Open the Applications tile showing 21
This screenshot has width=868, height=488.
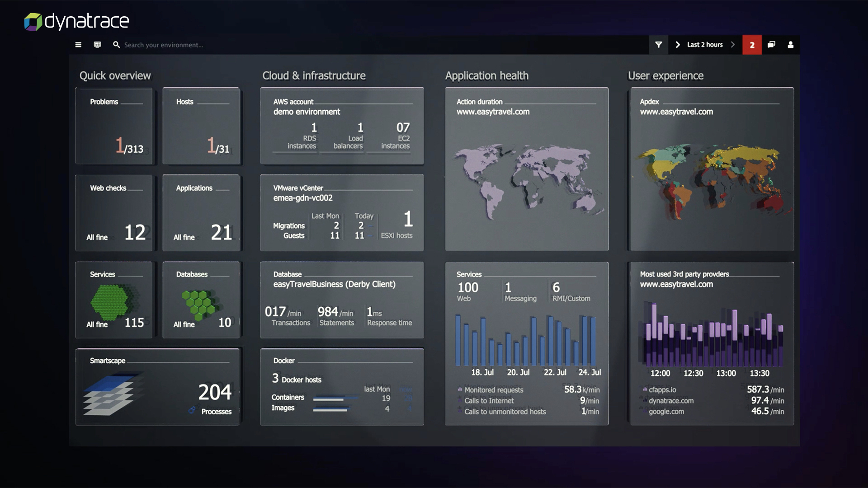tap(201, 213)
